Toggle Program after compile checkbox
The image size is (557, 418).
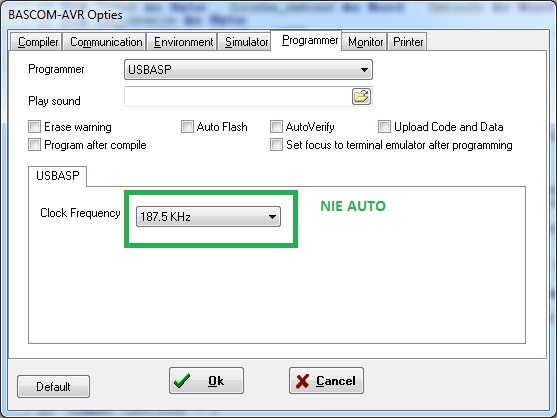pos(34,145)
